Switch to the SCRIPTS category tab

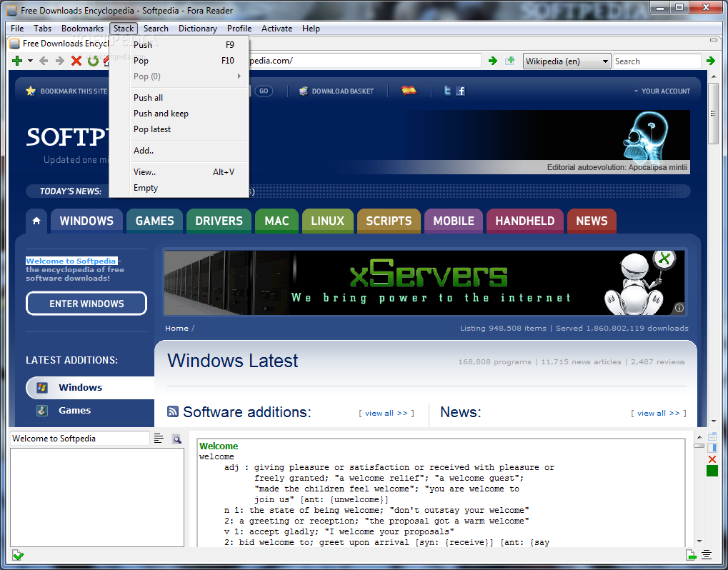[389, 221]
